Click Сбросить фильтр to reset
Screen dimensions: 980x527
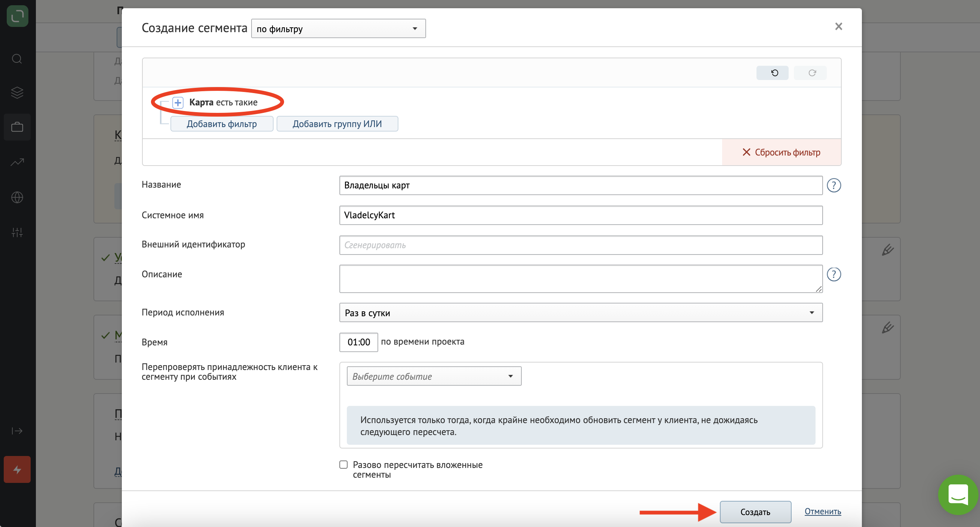coord(782,152)
